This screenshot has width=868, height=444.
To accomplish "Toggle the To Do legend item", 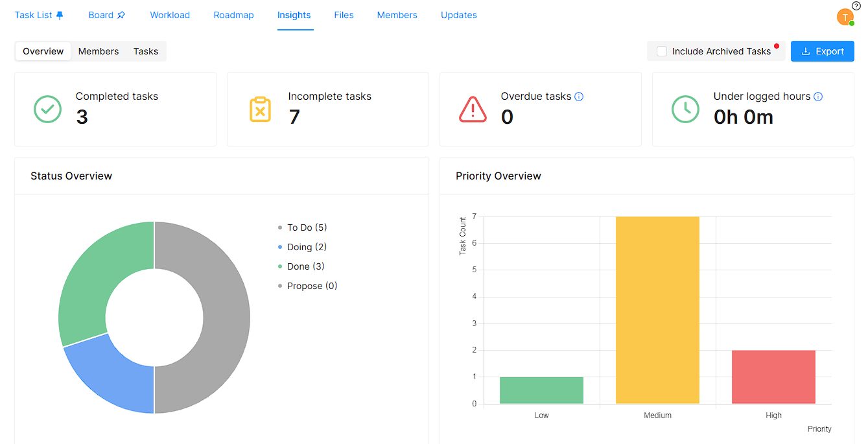I will 307,228.
